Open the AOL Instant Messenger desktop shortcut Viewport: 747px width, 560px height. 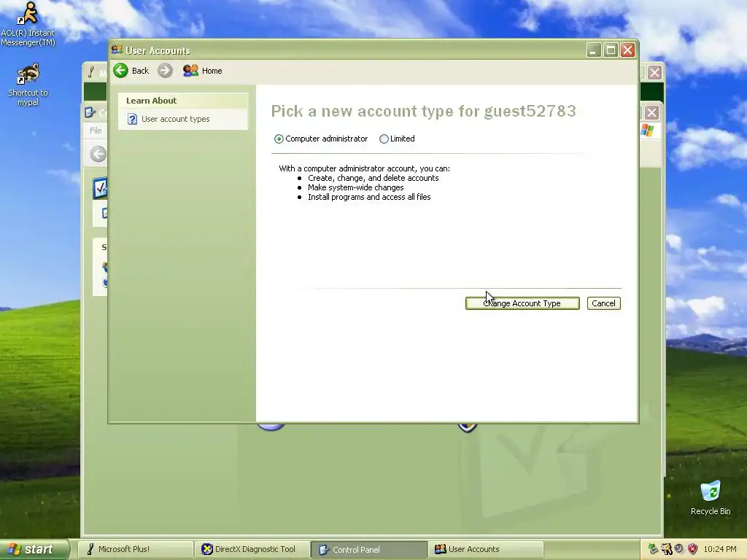[x=28, y=24]
